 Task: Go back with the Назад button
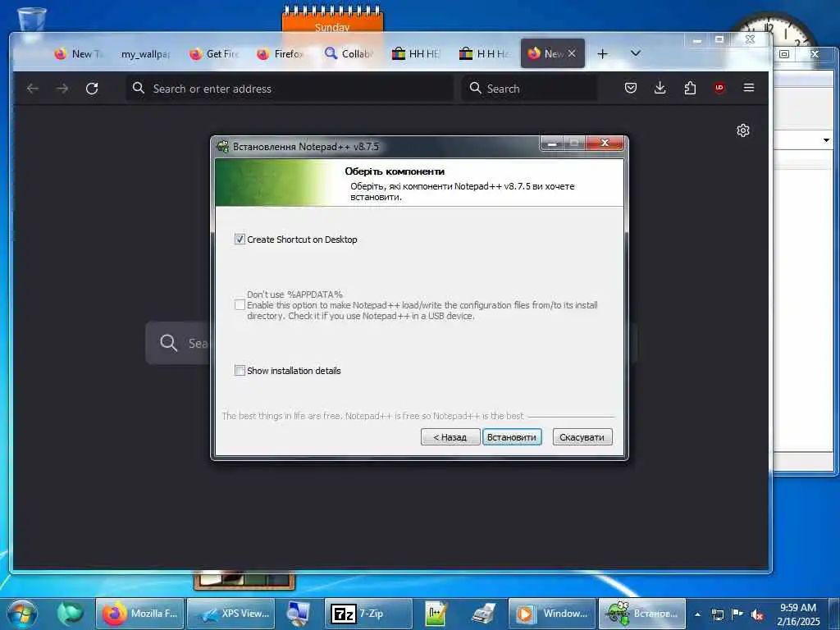point(450,437)
